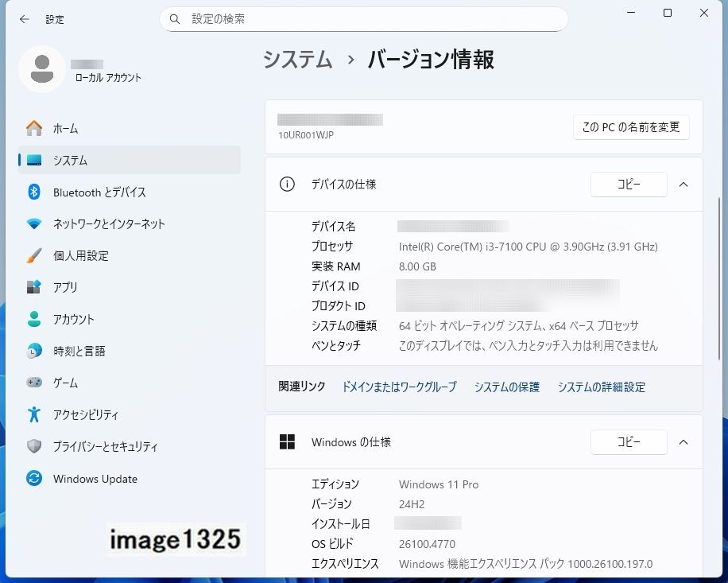
Task: Click the Bluetooth icon in sidebar
Action: (34, 192)
